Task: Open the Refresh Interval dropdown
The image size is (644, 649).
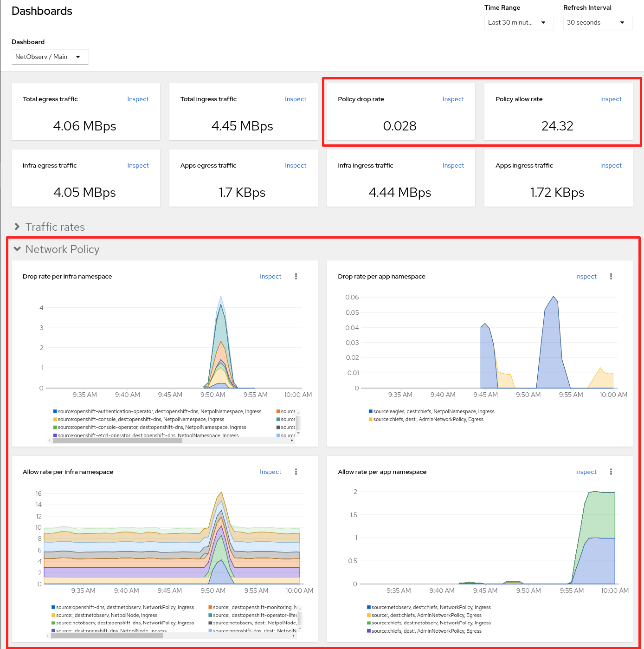Action: point(598,22)
